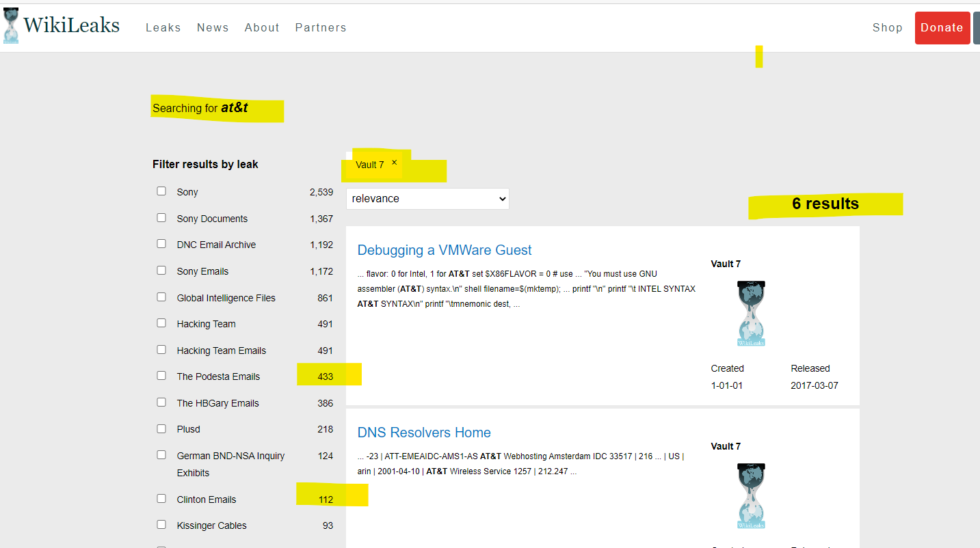Click the Kissinger Cables filter label

point(211,525)
